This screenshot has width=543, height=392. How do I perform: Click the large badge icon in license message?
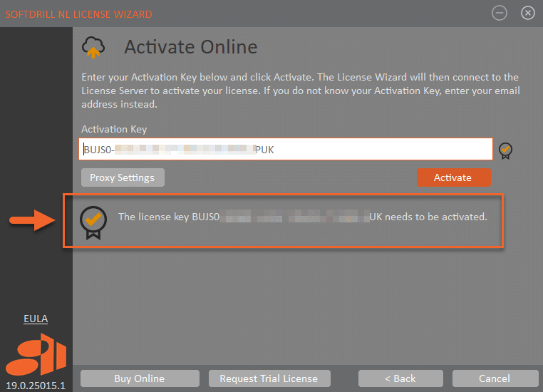tap(93, 222)
